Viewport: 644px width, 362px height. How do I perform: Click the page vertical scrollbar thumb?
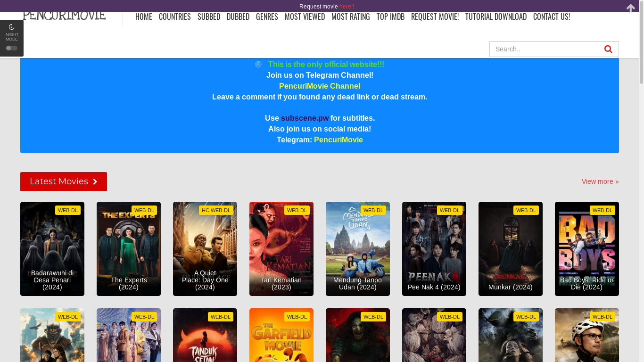641,42
